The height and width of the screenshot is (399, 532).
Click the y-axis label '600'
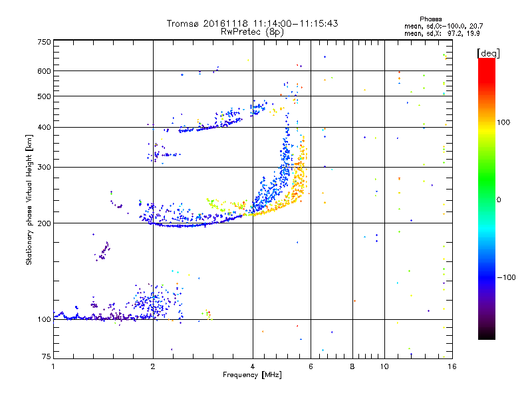(x=45, y=71)
